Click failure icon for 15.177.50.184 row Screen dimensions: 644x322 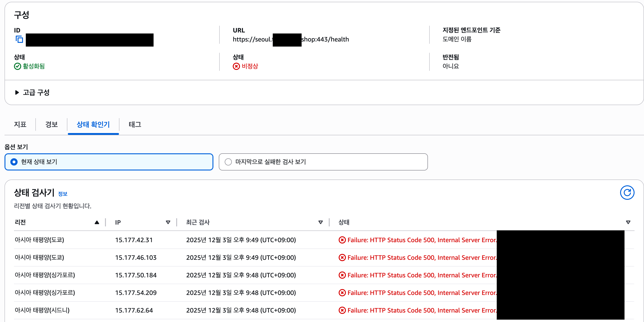[x=342, y=275]
